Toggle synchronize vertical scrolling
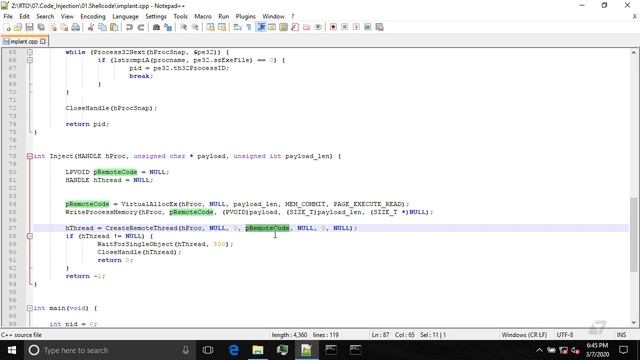Viewport: 640px width, 360px height. [x=210, y=27]
